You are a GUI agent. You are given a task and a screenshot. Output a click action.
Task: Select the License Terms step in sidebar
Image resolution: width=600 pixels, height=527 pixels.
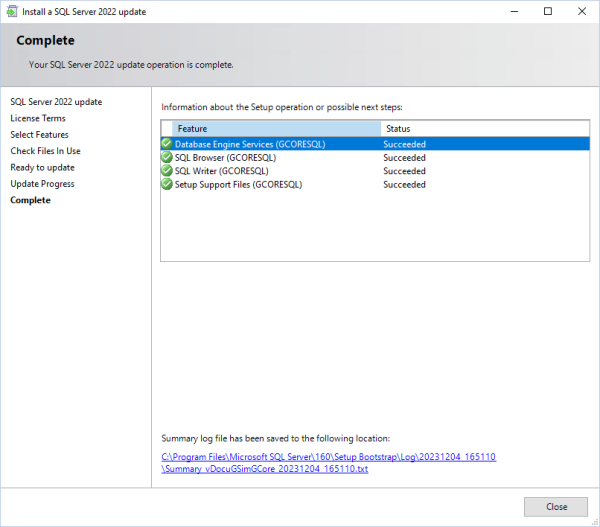tap(38, 118)
